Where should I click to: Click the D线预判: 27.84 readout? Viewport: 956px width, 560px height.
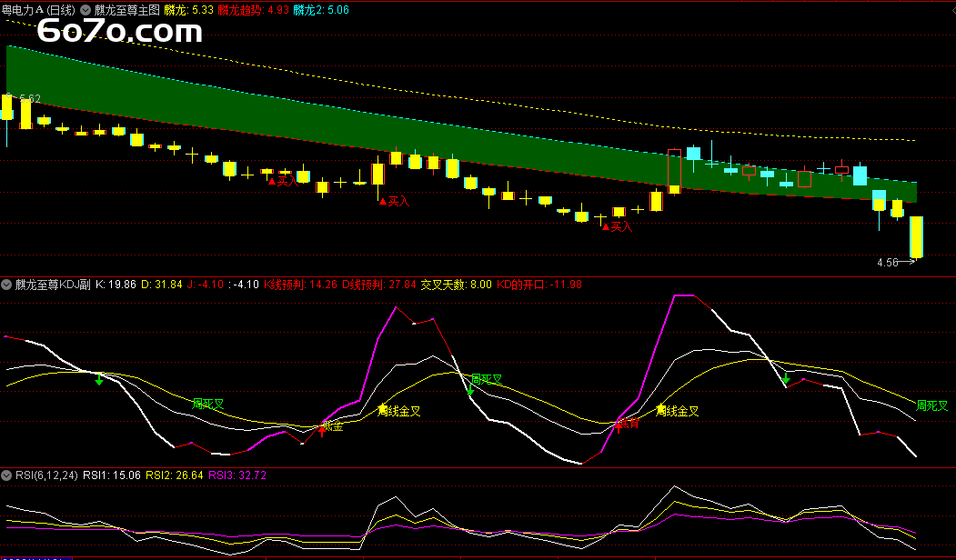[378, 284]
